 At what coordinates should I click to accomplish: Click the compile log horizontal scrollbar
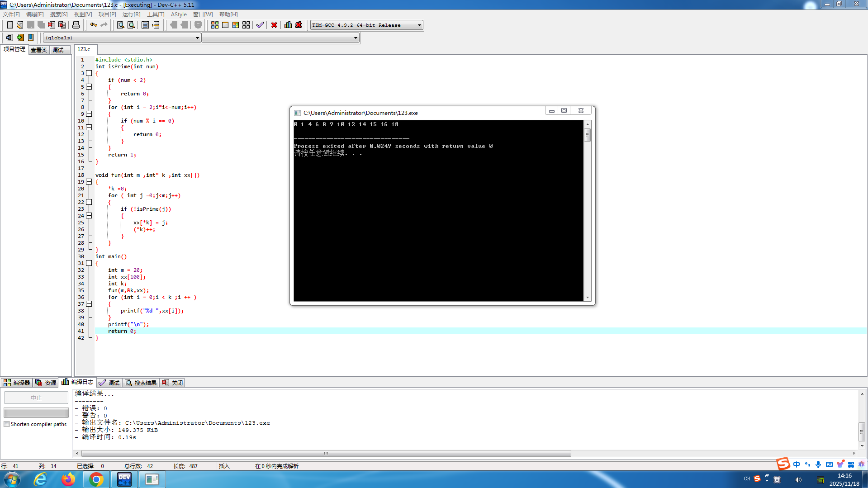tap(326, 453)
